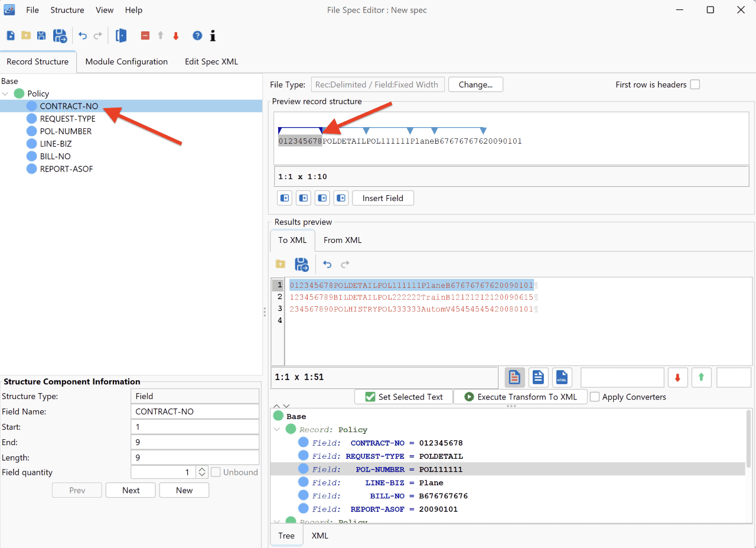
Task: Click the Save As icon in top toolbar
Action: 60,36
